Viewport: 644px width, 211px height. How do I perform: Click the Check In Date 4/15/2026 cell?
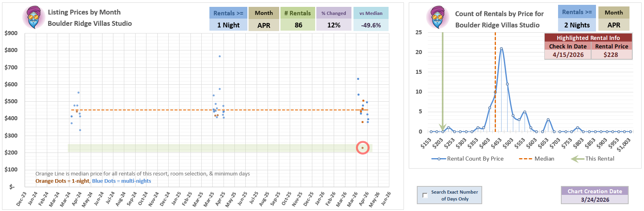pyautogui.click(x=568, y=55)
